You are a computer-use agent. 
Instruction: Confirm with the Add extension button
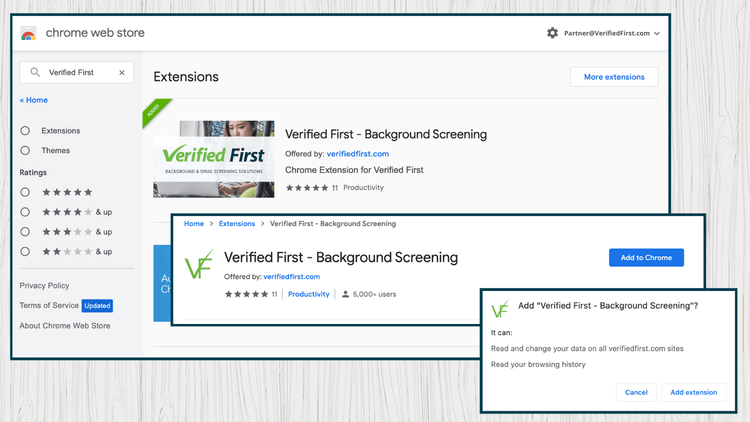(x=694, y=392)
